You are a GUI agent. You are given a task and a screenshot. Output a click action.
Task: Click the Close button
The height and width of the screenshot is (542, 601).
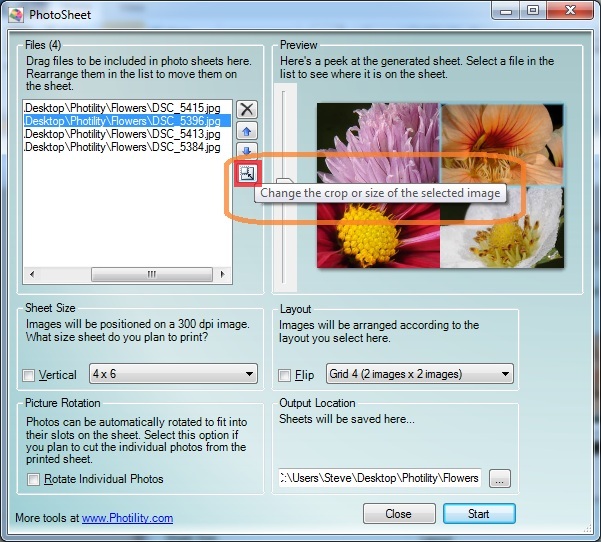(399, 514)
